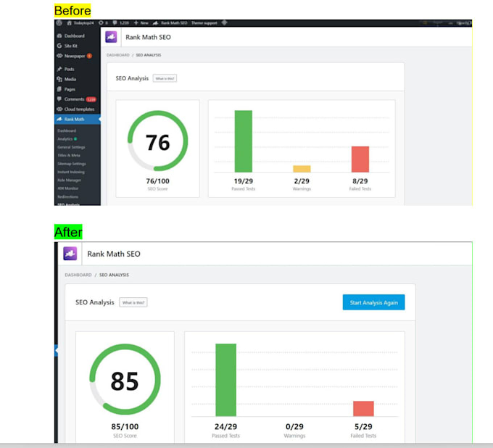Click the 0/29 warnings value
This screenshot has height=448, width=493.
pyautogui.click(x=294, y=427)
